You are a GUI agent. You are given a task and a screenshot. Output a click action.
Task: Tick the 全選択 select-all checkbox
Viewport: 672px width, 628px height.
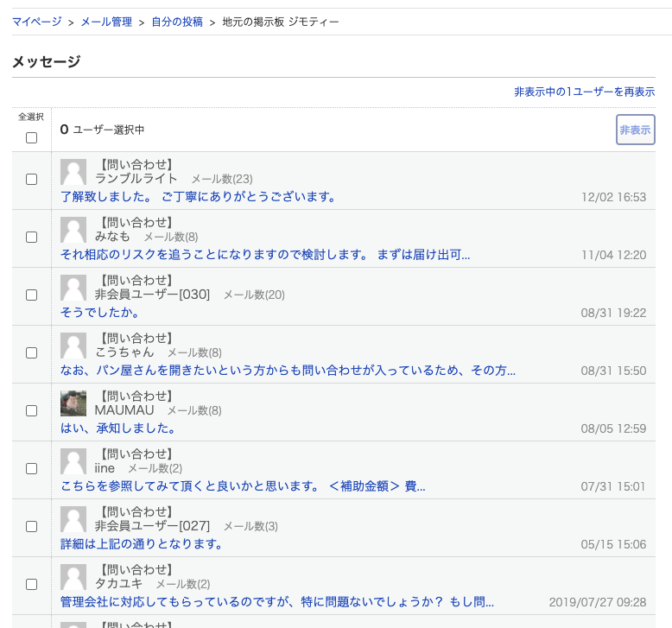[31, 137]
